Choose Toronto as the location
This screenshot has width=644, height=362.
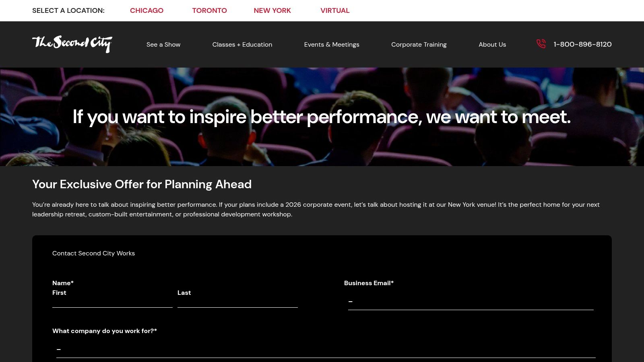(x=209, y=10)
